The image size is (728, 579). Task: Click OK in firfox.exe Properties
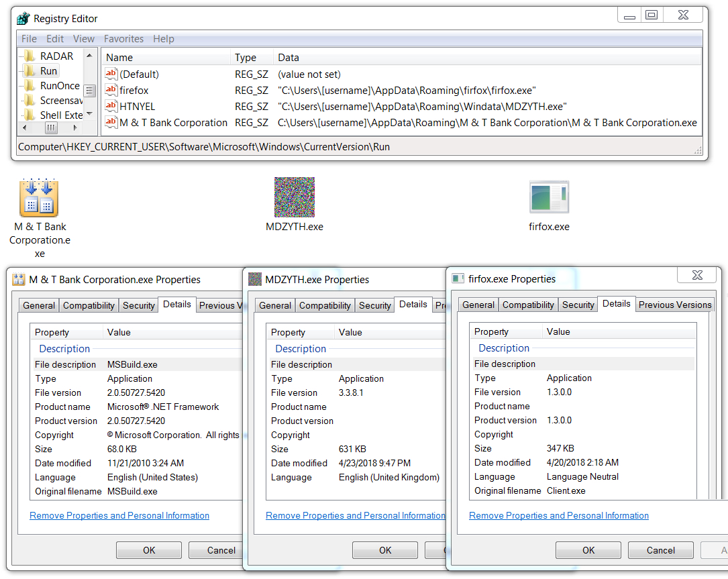pos(588,550)
